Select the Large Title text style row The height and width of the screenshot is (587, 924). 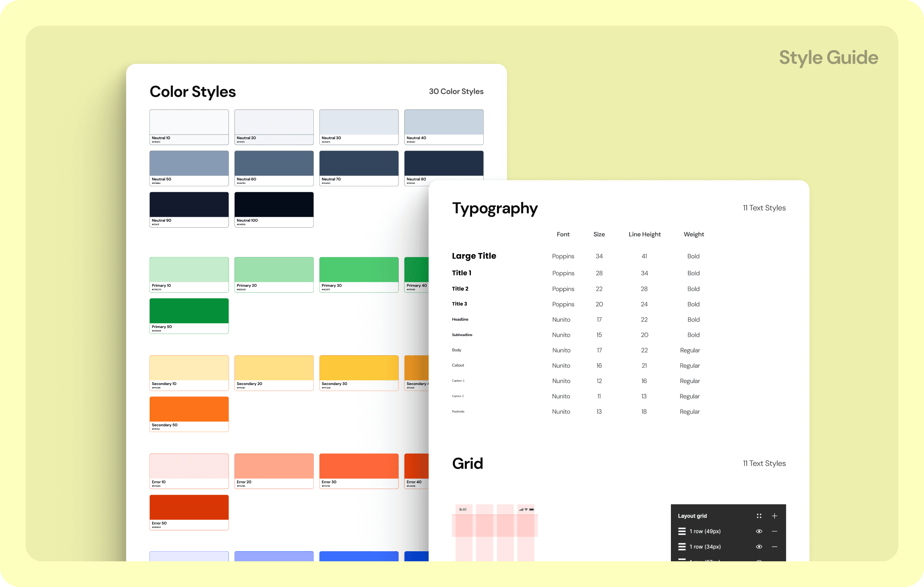[x=474, y=256]
